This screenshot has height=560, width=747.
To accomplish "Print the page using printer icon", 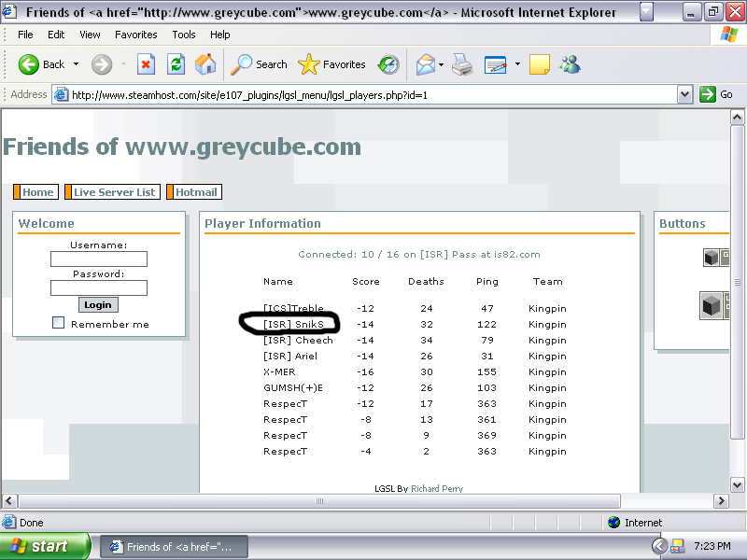I will click(x=461, y=64).
